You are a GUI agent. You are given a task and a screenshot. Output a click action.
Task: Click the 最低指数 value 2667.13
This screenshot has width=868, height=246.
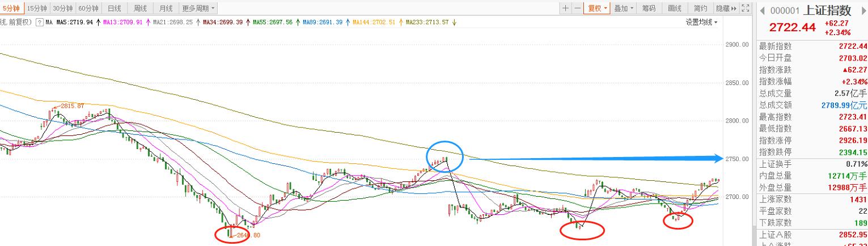coord(853,129)
